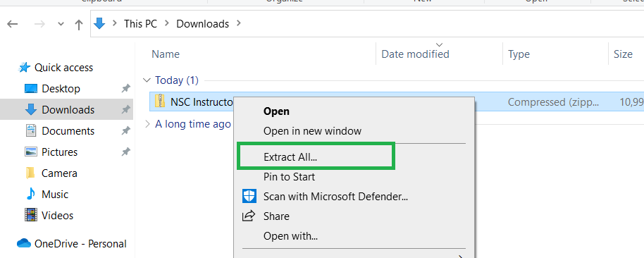
Task: Expand the chevron after Downloads in path
Action: [239, 23]
